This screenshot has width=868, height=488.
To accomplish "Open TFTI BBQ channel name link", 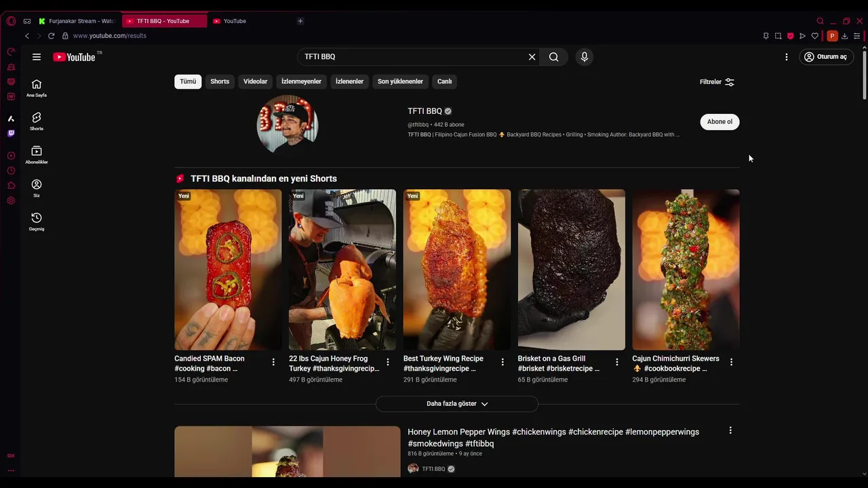I will [425, 111].
